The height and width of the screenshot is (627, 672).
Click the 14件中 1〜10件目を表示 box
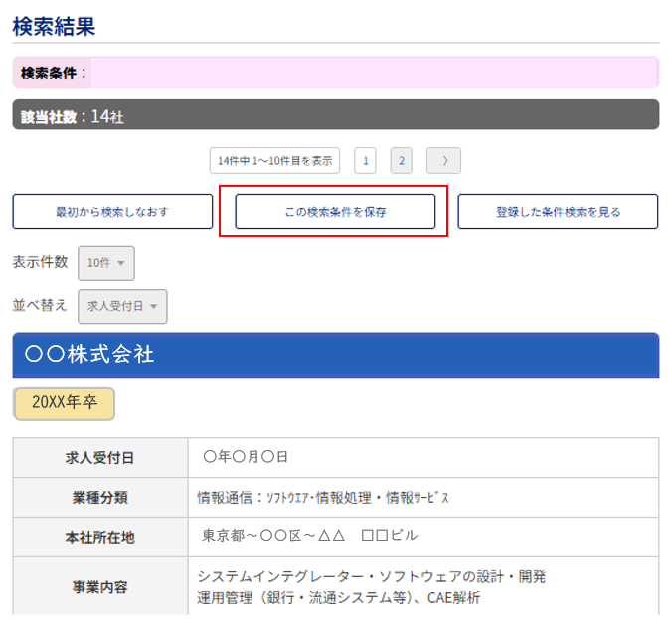click(274, 160)
